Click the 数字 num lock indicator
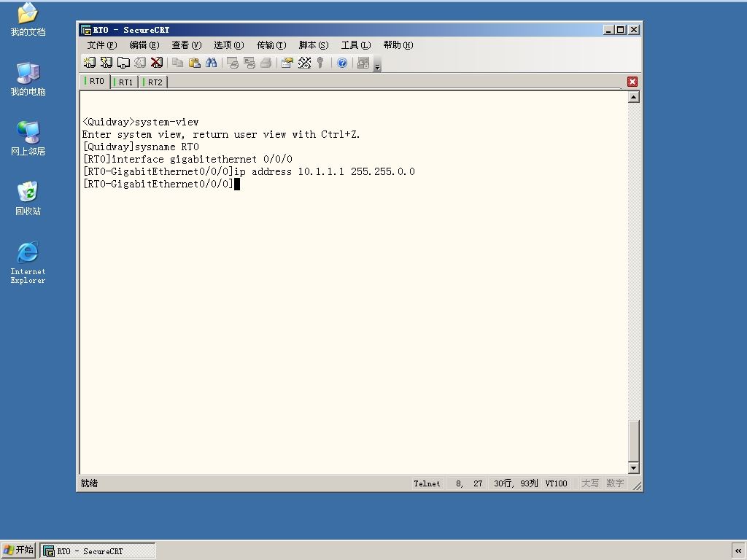 pyautogui.click(x=615, y=483)
